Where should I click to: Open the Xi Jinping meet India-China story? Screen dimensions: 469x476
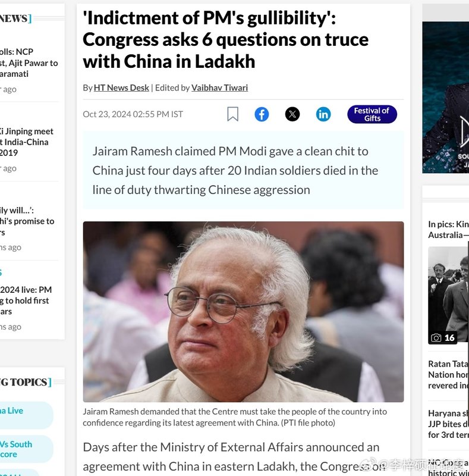(27, 142)
